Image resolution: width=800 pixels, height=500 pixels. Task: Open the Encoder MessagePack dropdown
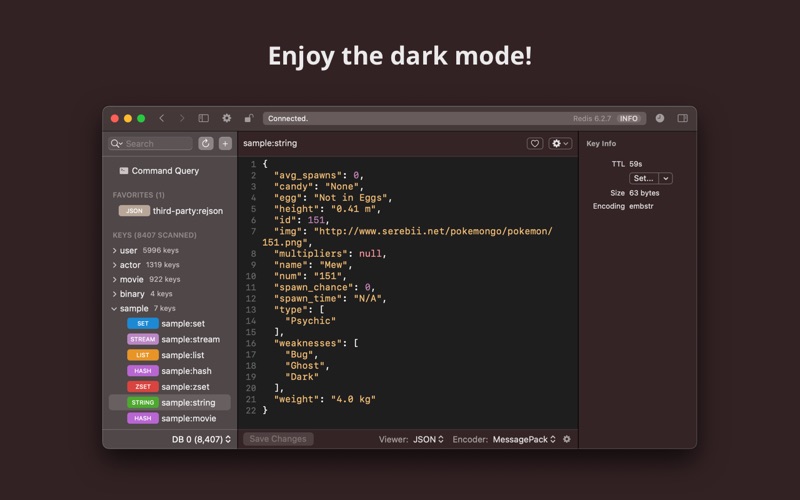[x=524, y=439]
